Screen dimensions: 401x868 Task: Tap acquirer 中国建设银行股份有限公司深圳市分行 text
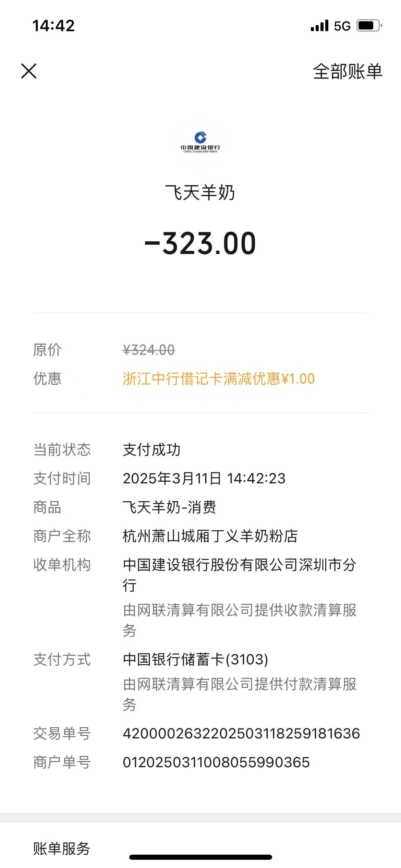[239, 565]
